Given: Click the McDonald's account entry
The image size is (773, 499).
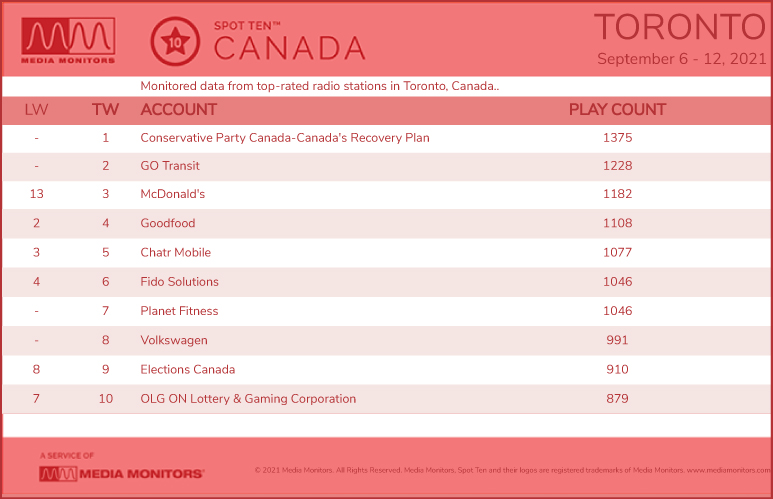Looking at the screenshot, I should (x=173, y=194).
